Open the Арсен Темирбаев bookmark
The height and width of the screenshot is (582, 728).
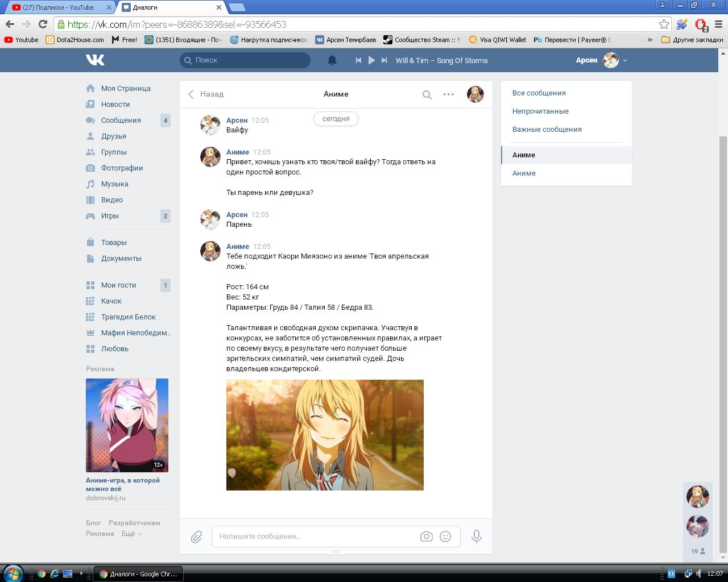(x=346, y=40)
